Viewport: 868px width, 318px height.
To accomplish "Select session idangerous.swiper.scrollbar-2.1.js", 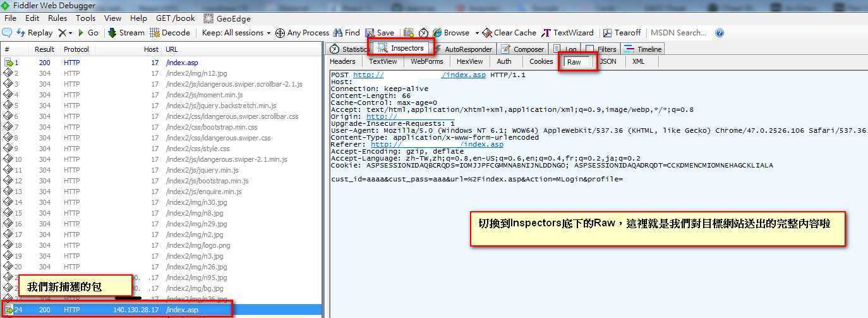I will pos(162,84).
